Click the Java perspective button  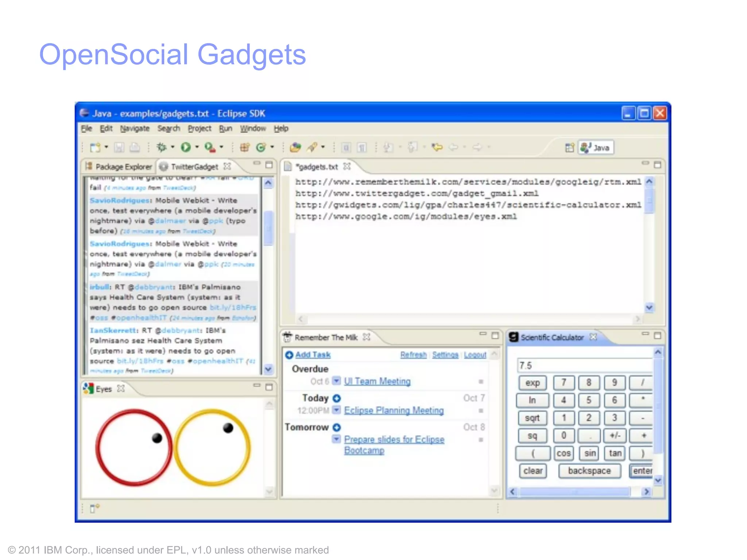pos(596,148)
